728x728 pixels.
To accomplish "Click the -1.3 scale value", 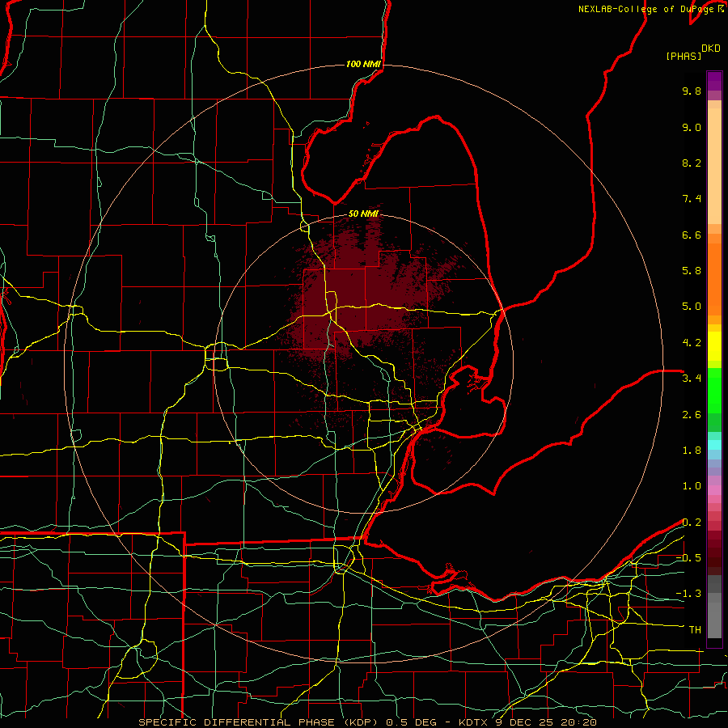I will click(x=688, y=594).
